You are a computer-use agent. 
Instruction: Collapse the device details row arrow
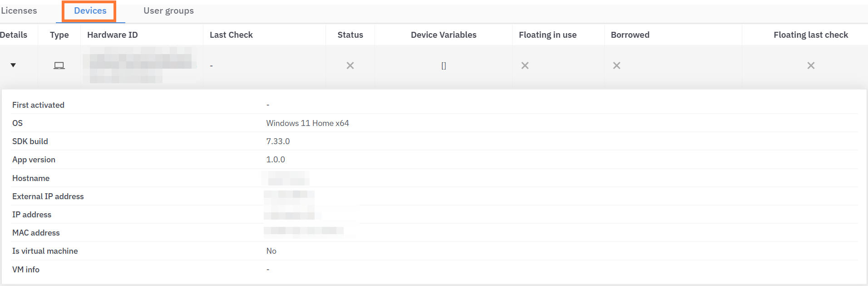13,65
